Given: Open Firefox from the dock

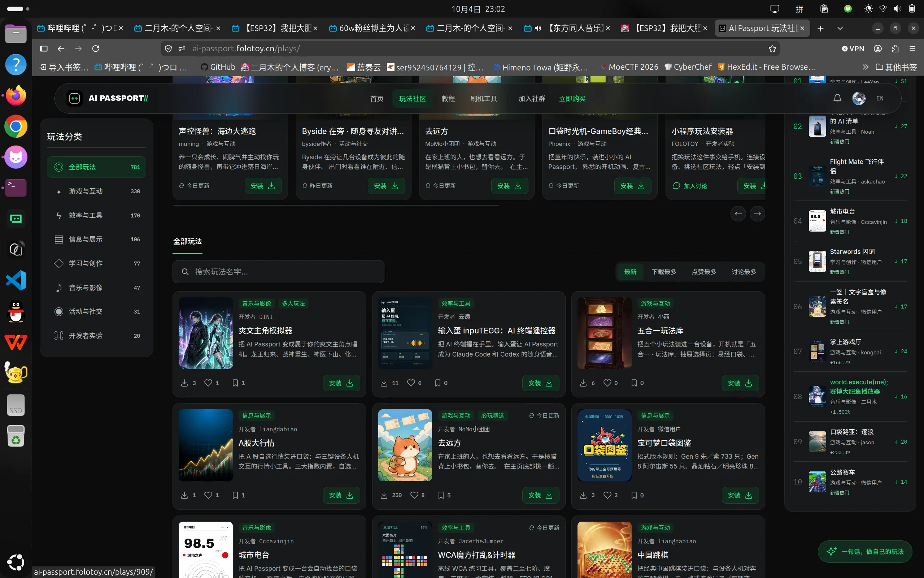Looking at the screenshot, I should coord(16,95).
